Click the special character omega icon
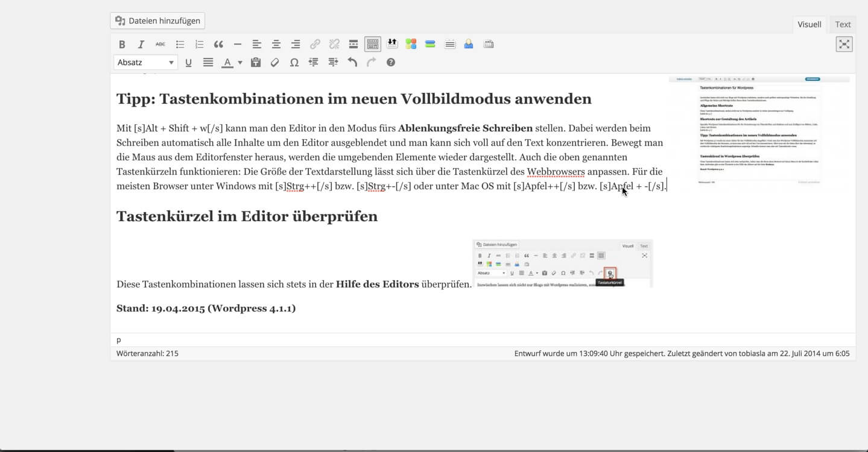This screenshot has height=452, width=868. pos(294,62)
